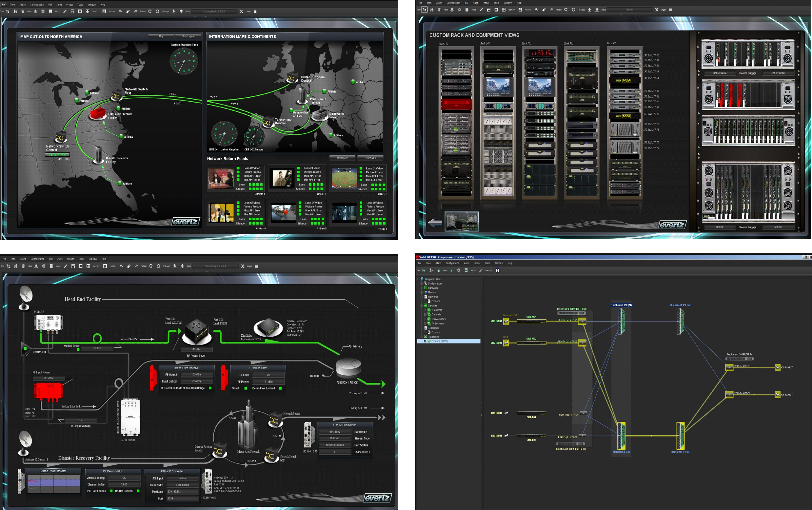Select the four-pane grid layout icon in the rack views window
The width and height of the screenshot is (812, 510).
coord(504,10)
